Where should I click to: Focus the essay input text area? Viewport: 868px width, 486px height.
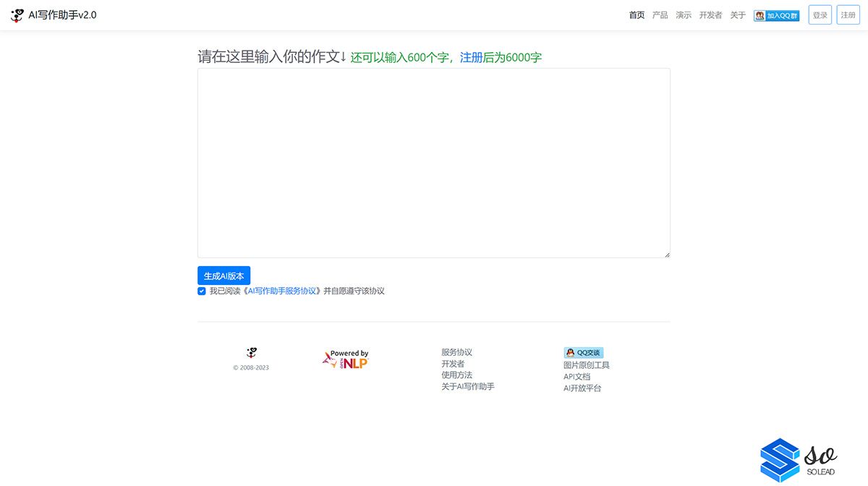434,163
